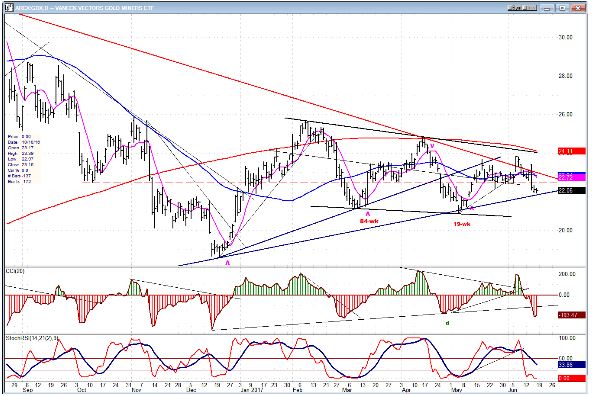Click the 30.00 price axis label

click(x=565, y=37)
